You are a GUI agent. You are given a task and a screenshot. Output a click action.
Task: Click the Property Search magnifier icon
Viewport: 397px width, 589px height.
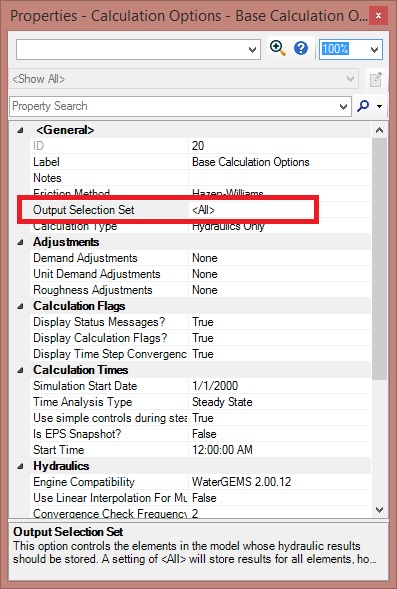pyautogui.click(x=363, y=106)
